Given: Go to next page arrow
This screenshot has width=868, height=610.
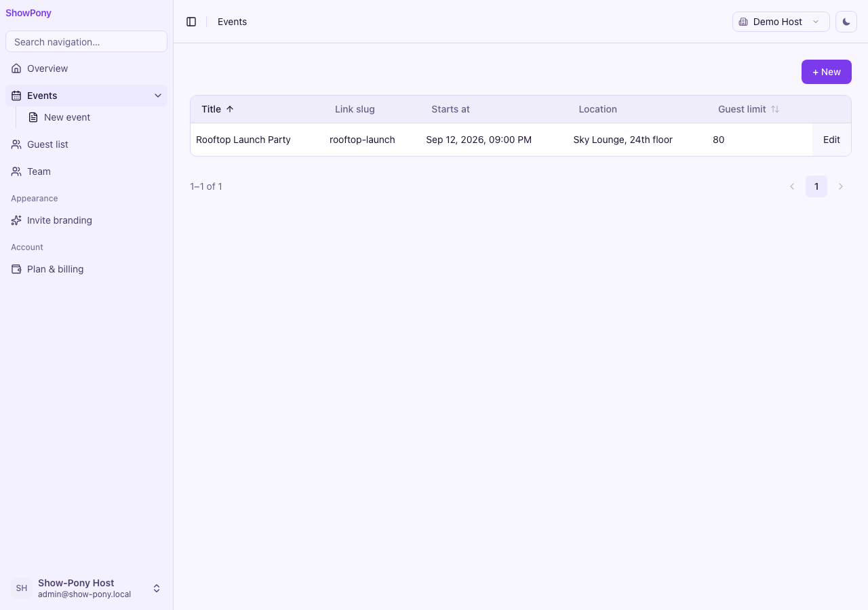Looking at the screenshot, I should click(x=841, y=186).
